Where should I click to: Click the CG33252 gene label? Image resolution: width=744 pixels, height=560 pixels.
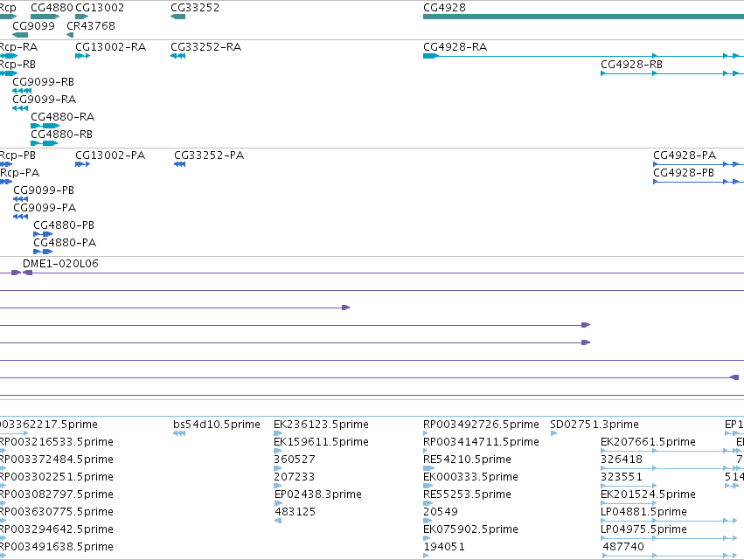tap(195, 8)
